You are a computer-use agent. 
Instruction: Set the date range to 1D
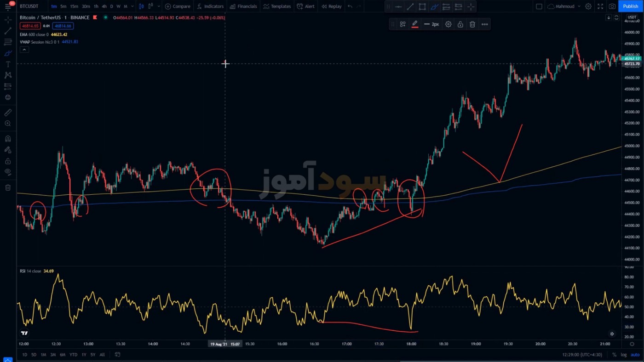click(25, 355)
